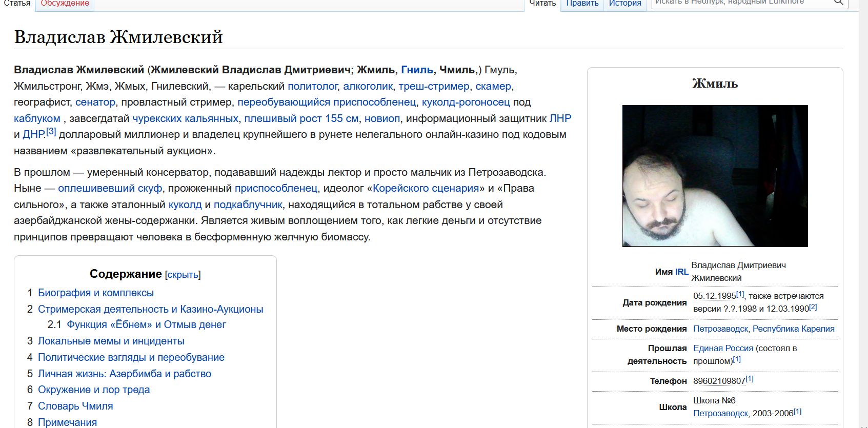Collapse contents via скрыть link
Screen dimensions: 868x428
pyautogui.click(x=183, y=275)
